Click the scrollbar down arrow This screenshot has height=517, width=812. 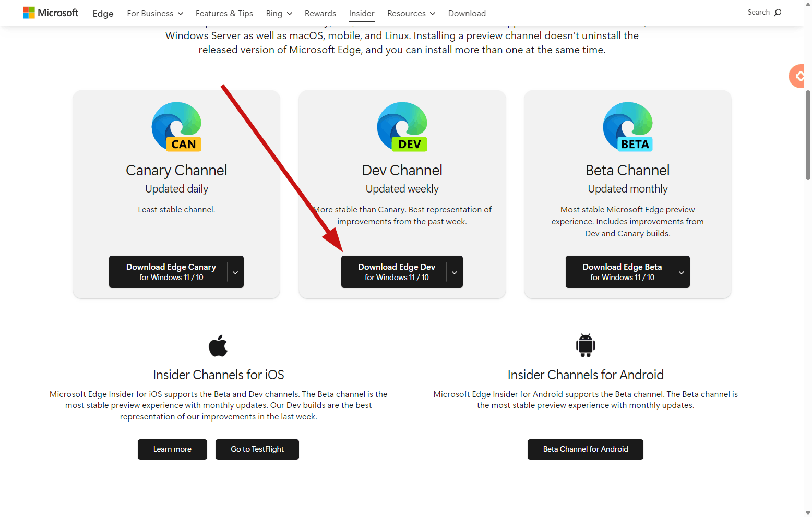(808, 513)
